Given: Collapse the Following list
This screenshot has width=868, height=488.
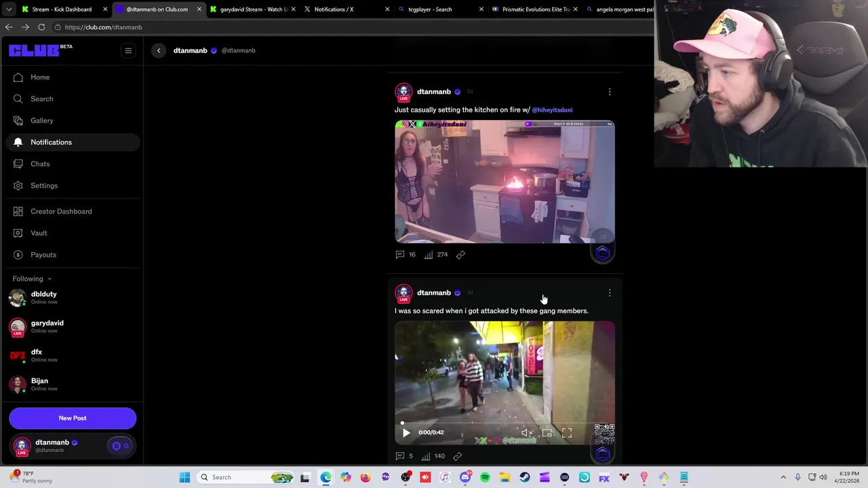Looking at the screenshot, I should click(x=32, y=279).
